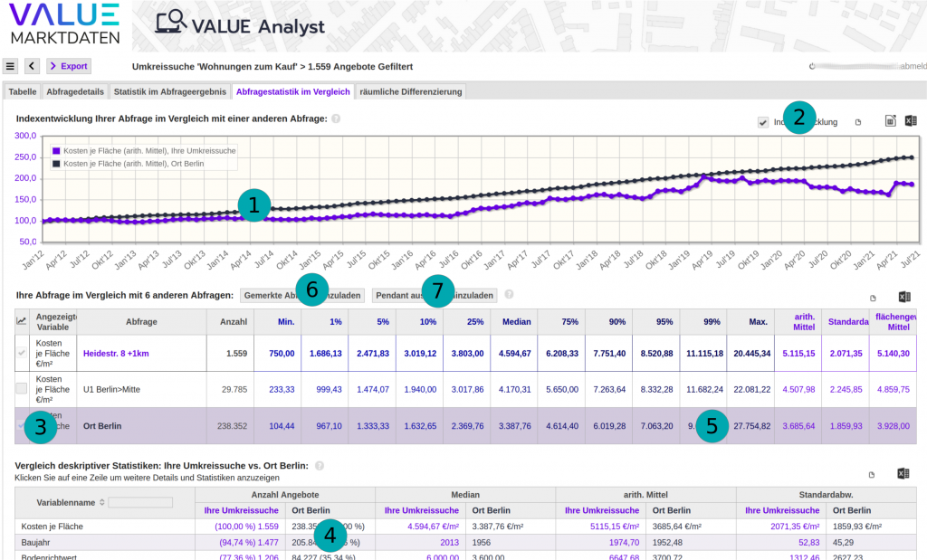Export the descriptive statistics to Excel

[903, 473]
